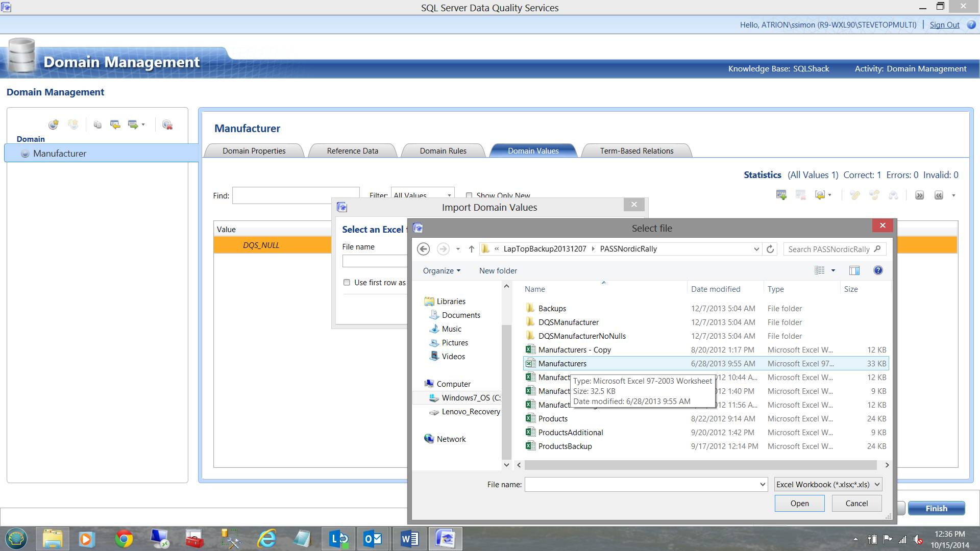The height and width of the screenshot is (551, 980).
Task: Open the Term-Based Relations tab
Action: pos(636,151)
